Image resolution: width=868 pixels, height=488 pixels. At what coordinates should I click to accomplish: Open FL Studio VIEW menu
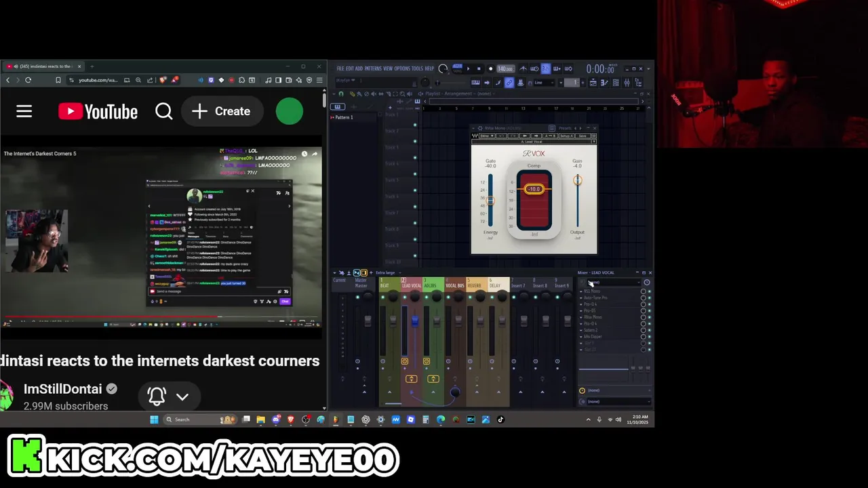[x=388, y=68]
